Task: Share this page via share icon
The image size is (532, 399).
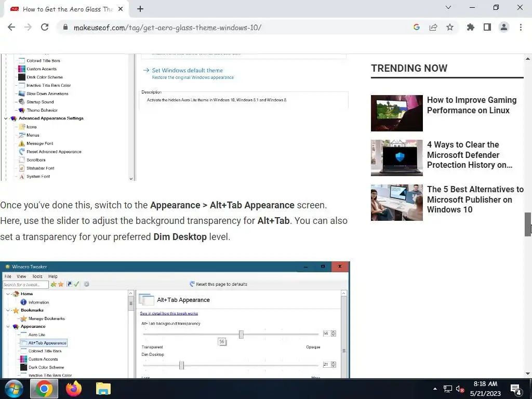Action: [433, 27]
